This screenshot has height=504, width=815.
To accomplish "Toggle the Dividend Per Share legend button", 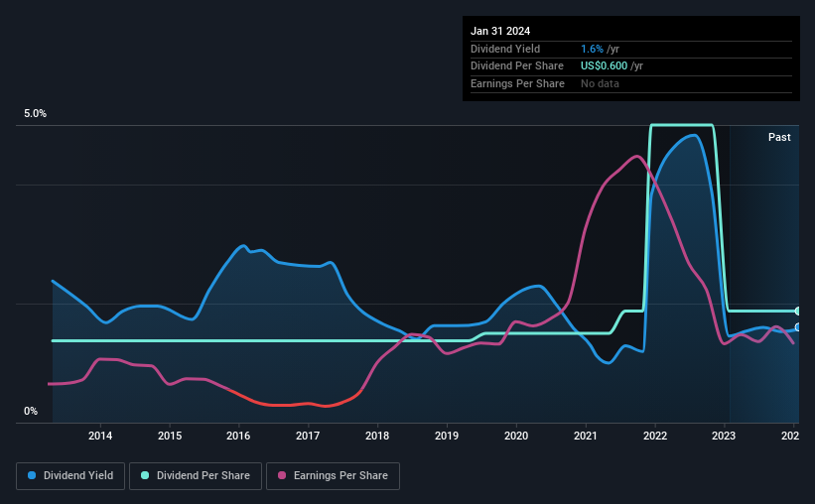I will click(196, 476).
